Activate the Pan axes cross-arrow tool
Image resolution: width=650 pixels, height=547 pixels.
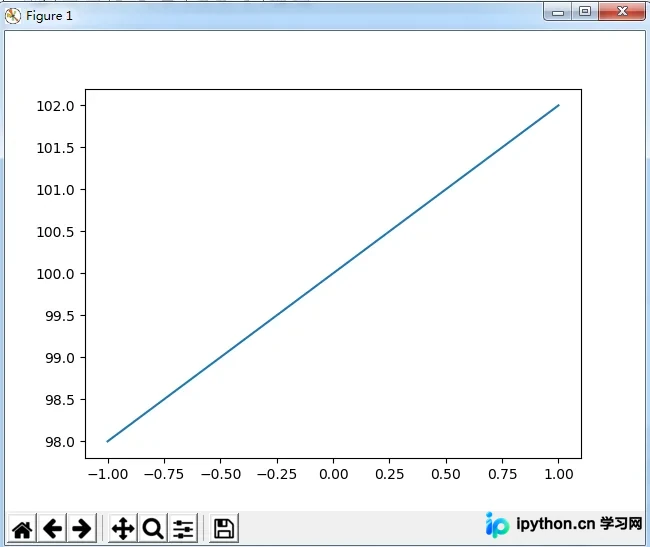point(123,528)
